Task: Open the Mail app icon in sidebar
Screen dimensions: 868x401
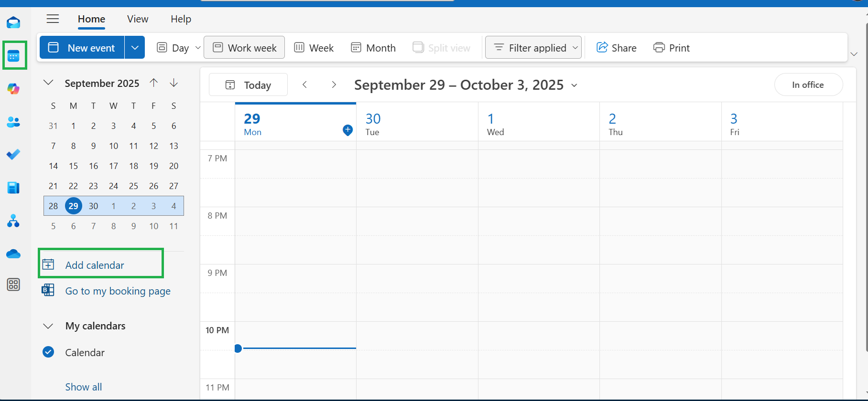Action: (13, 22)
